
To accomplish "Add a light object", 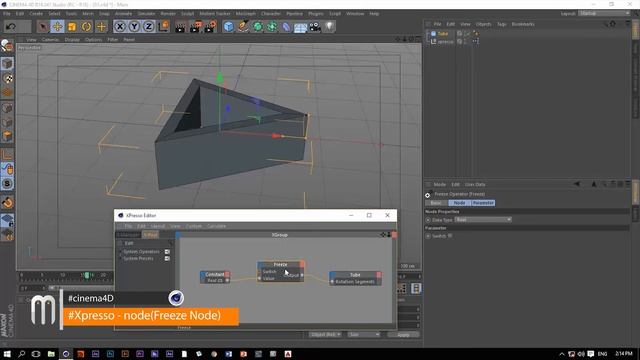I will click(x=329, y=27).
